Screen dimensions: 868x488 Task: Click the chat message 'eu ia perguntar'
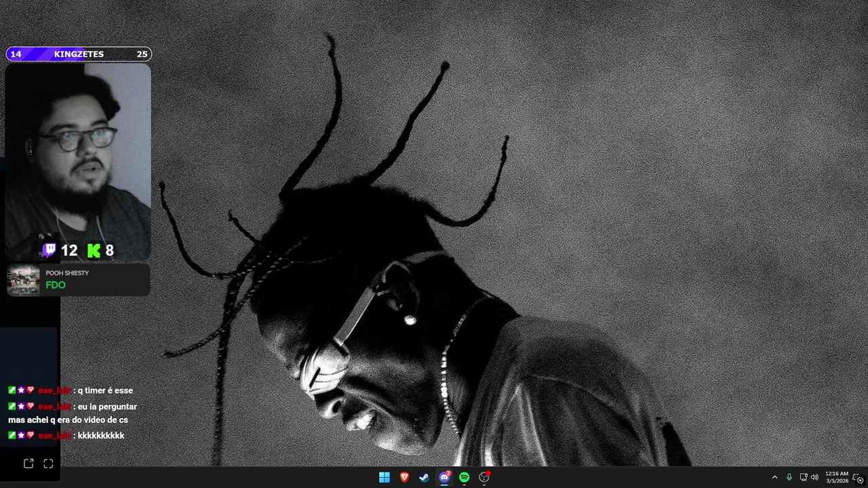(107, 407)
